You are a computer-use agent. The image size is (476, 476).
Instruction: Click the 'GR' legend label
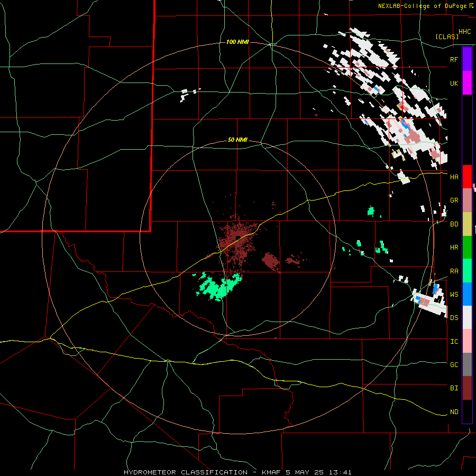pos(454,200)
